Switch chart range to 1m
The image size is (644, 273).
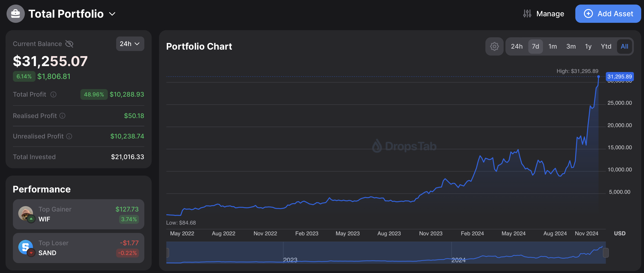pos(552,46)
